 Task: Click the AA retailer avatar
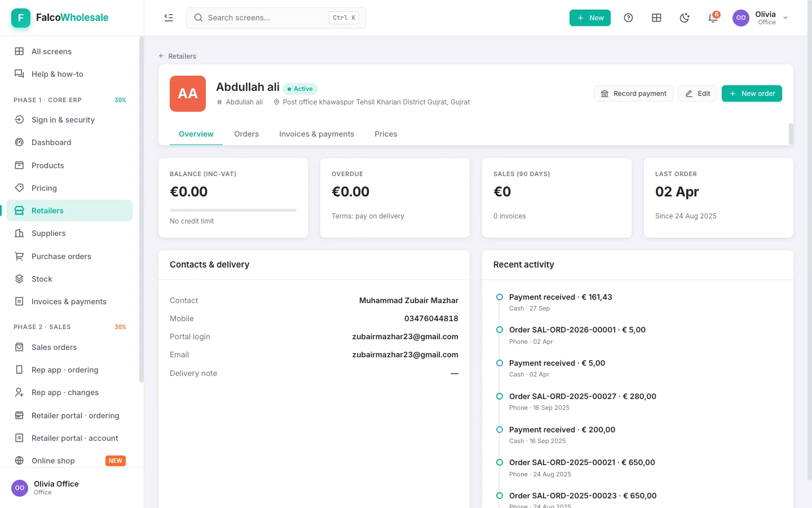pyautogui.click(x=188, y=94)
